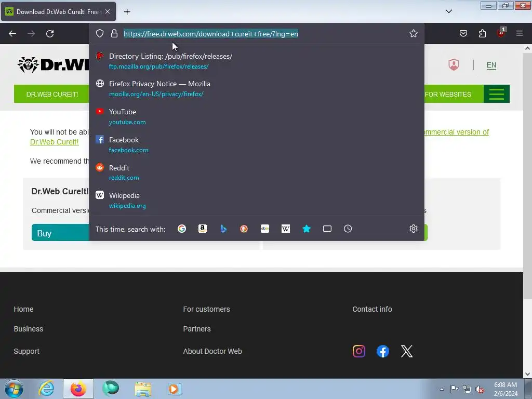The height and width of the screenshot is (399, 532).
Task: Open a new browser tab
Action: 127,11
